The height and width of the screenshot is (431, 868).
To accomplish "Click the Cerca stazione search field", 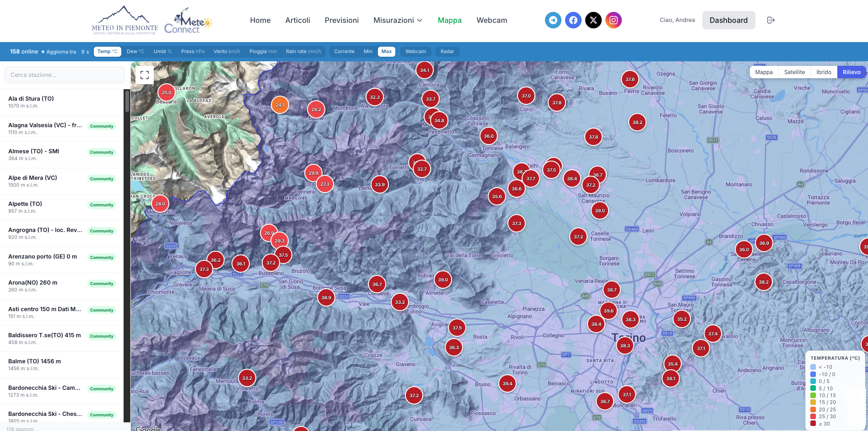I will 65,75.
